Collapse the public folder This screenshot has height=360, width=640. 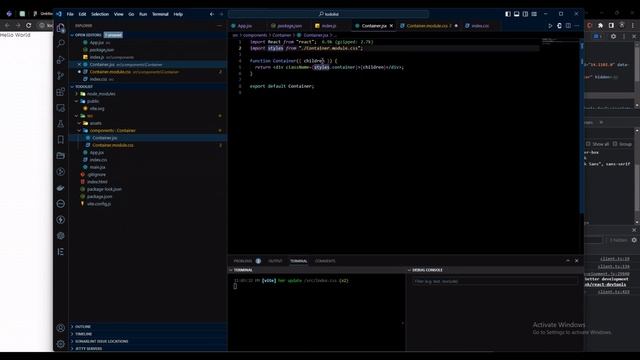tap(76, 101)
